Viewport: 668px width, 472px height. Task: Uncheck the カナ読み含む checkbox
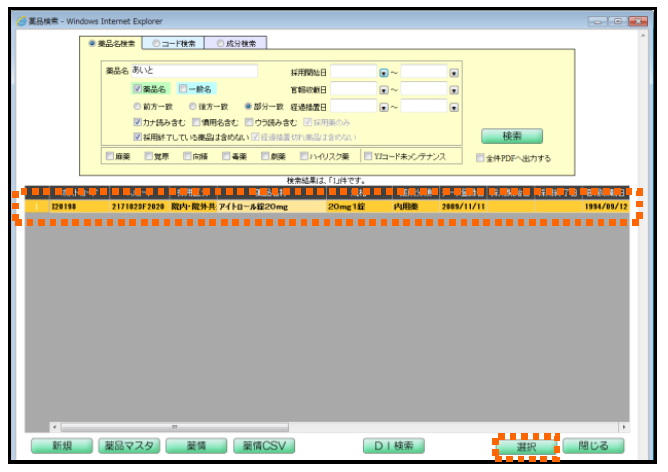point(138,121)
